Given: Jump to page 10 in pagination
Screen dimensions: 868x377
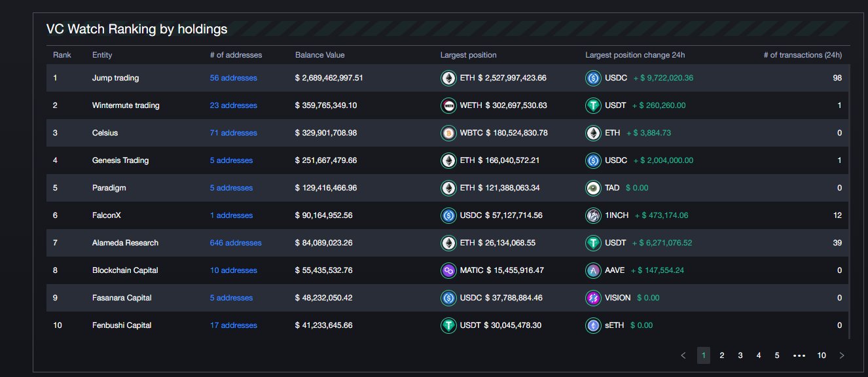Looking at the screenshot, I should point(822,355).
